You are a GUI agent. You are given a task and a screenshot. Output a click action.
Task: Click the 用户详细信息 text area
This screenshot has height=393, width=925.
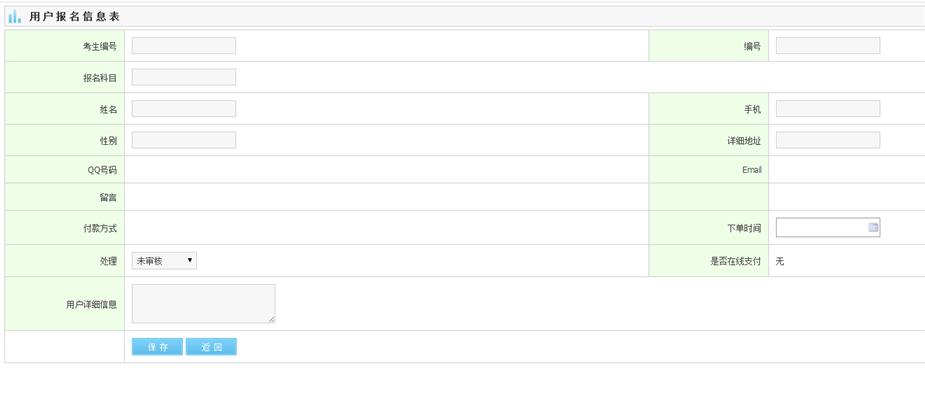[x=203, y=303]
